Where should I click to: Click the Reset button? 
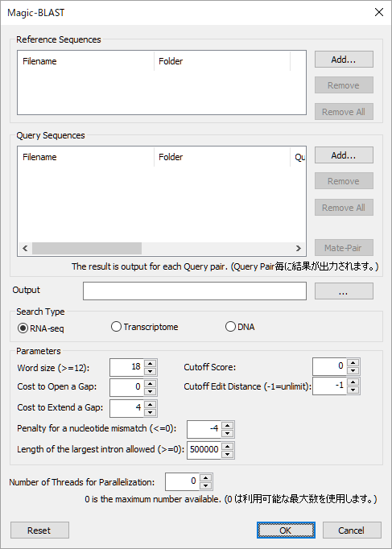point(39,530)
